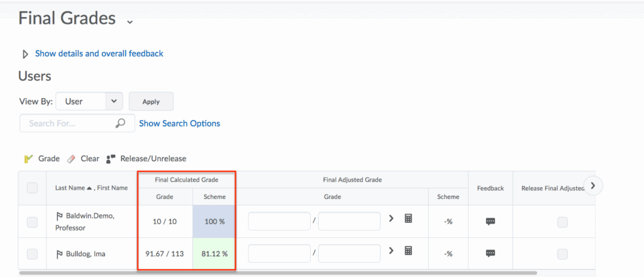Screen dimensions: 644x277
Task: Open the Final Grades title dropdown arrow
Action: pos(130,22)
